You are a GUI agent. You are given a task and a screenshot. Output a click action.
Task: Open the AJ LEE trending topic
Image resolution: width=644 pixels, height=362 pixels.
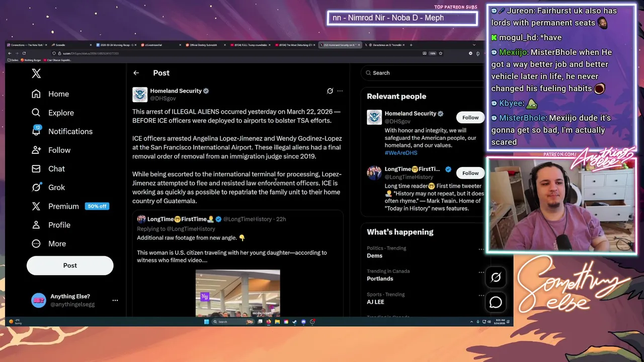pyautogui.click(x=375, y=302)
